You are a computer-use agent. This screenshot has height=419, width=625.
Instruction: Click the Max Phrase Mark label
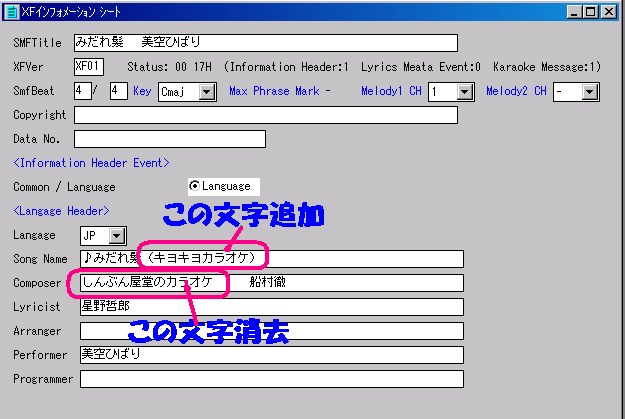tap(274, 91)
